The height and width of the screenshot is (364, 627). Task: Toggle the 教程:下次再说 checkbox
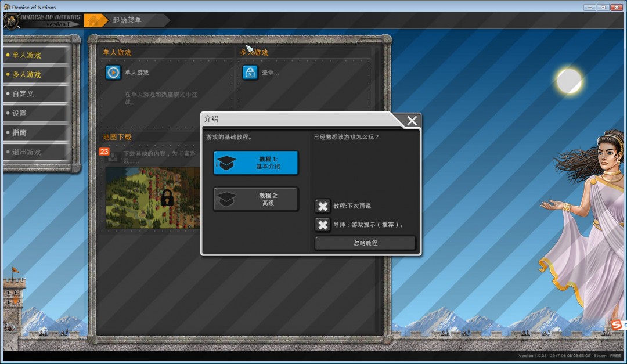click(x=323, y=206)
